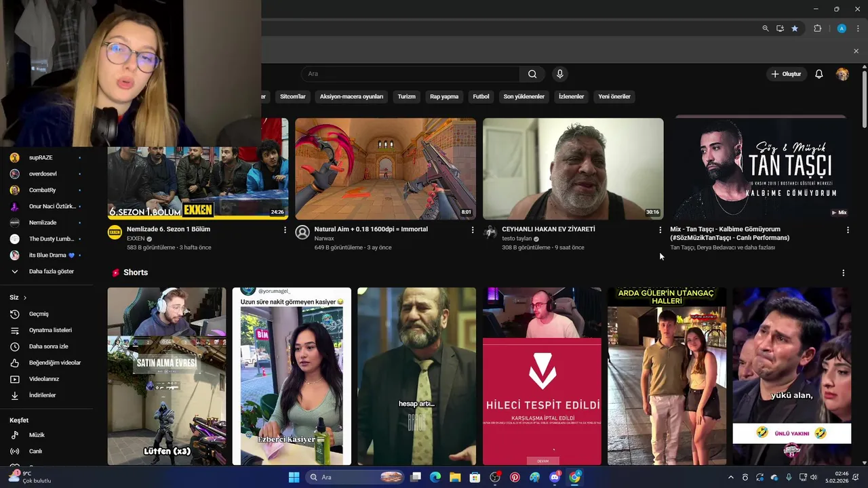Open Discord from taskbar
The image size is (868, 488).
(x=555, y=477)
